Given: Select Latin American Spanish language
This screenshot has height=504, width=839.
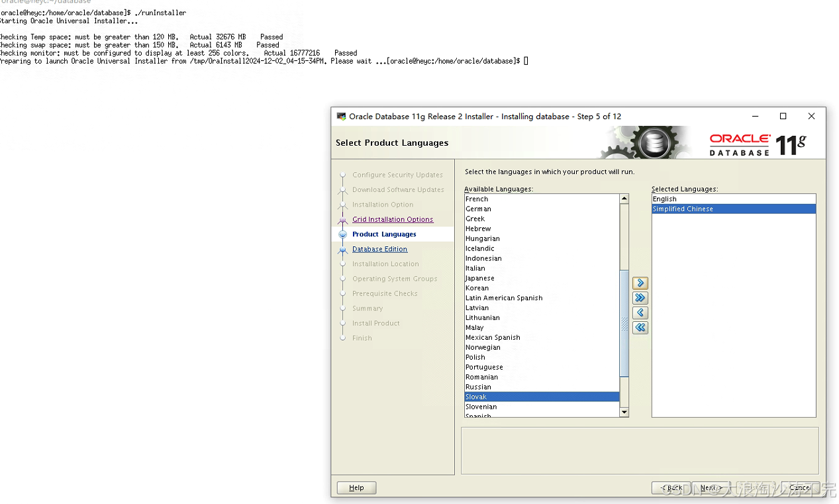Looking at the screenshot, I should [542, 298].
